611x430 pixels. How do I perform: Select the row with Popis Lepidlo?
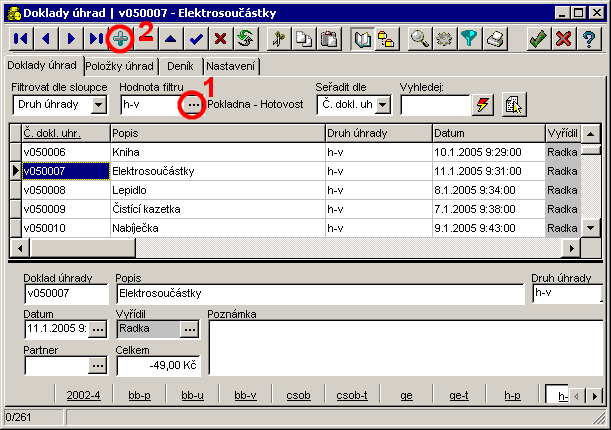(216, 189)
